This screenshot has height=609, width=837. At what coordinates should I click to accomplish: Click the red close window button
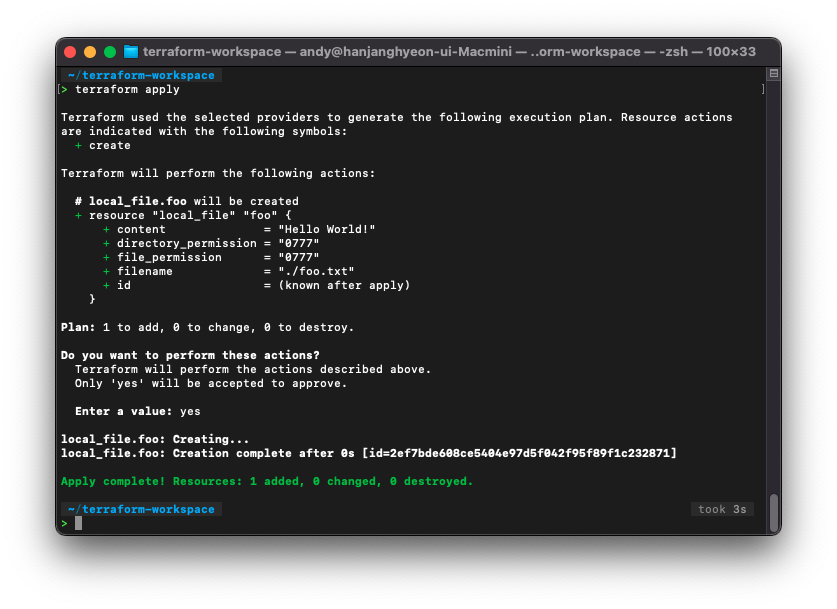pos(70,52)
